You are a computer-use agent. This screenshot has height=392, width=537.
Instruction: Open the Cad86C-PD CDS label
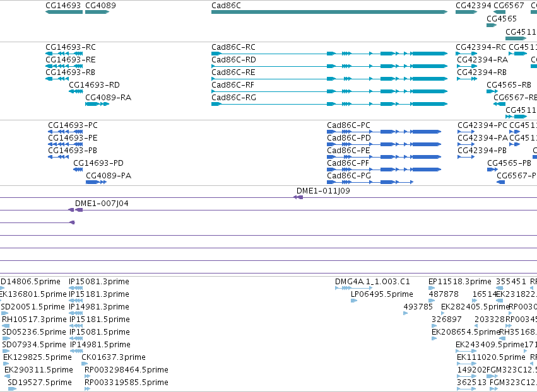(x=349, y=138)
